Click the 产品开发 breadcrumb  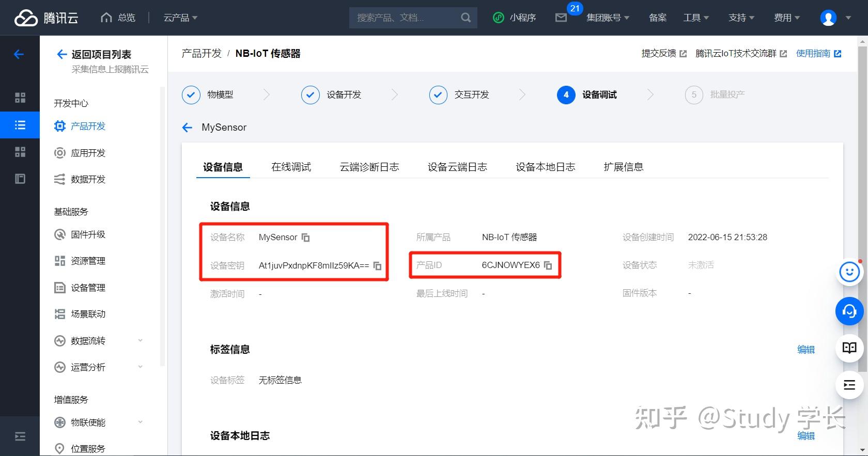point(202,53)
